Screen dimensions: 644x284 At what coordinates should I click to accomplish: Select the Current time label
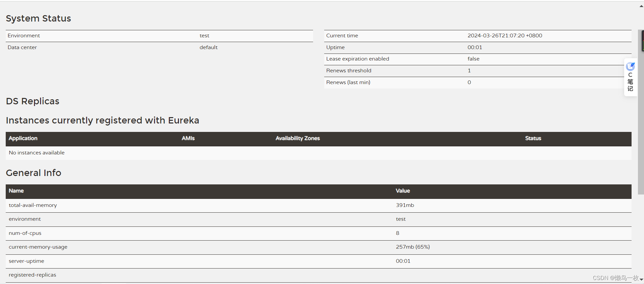(342, 36)
